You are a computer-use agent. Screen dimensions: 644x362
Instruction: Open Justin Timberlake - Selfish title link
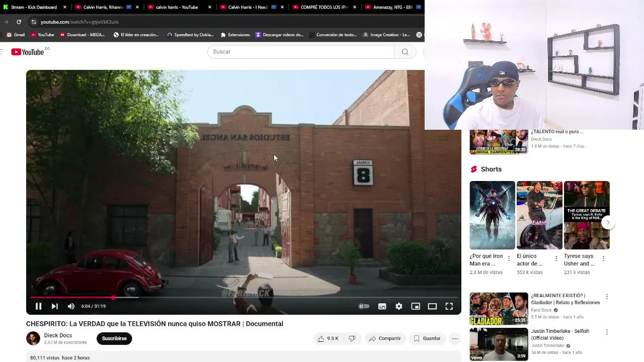(560, 334)
